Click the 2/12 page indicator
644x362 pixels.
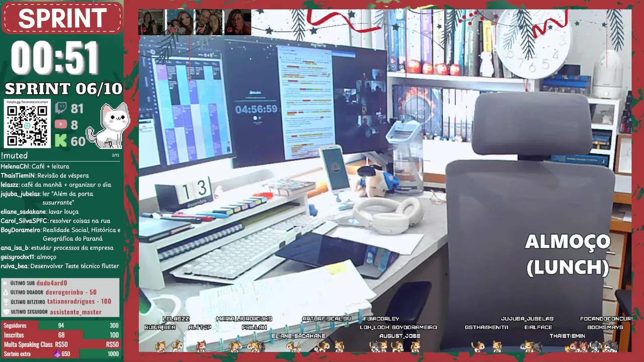tap(115, 155)
